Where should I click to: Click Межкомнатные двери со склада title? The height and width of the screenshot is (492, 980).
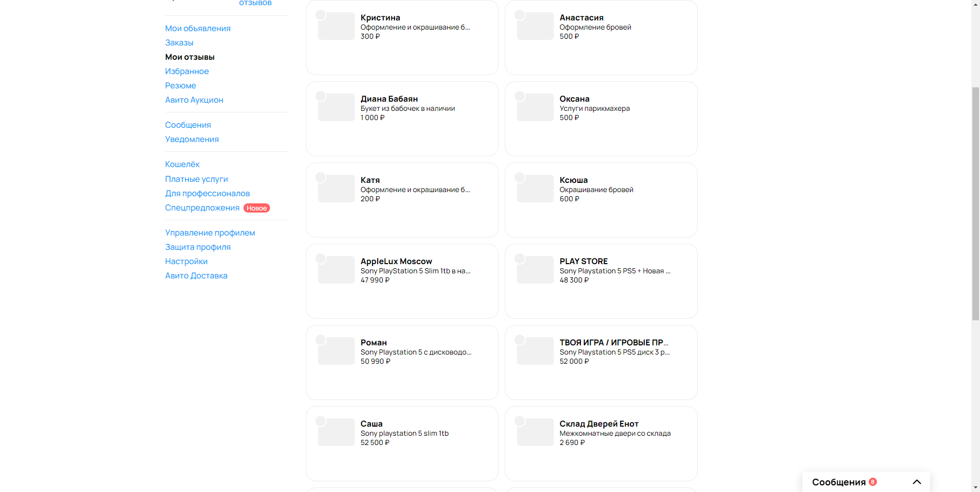pyautogui.click(x=615, y=433)
